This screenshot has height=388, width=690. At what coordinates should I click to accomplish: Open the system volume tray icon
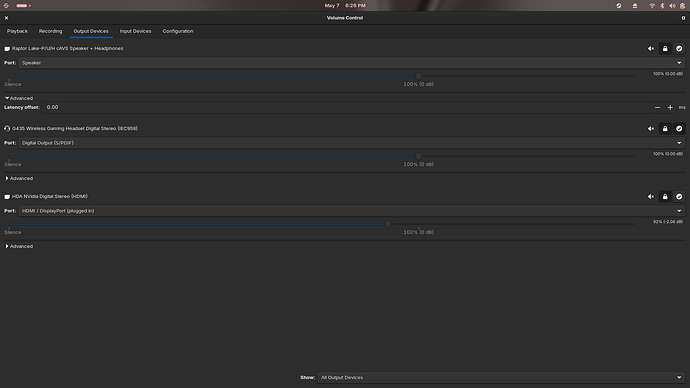(x=672, y=6)
